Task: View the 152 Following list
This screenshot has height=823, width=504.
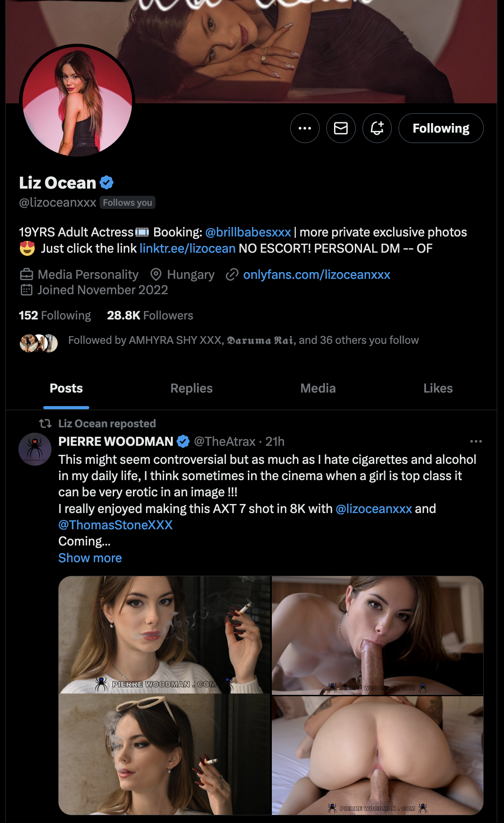Action: [55, 315]
